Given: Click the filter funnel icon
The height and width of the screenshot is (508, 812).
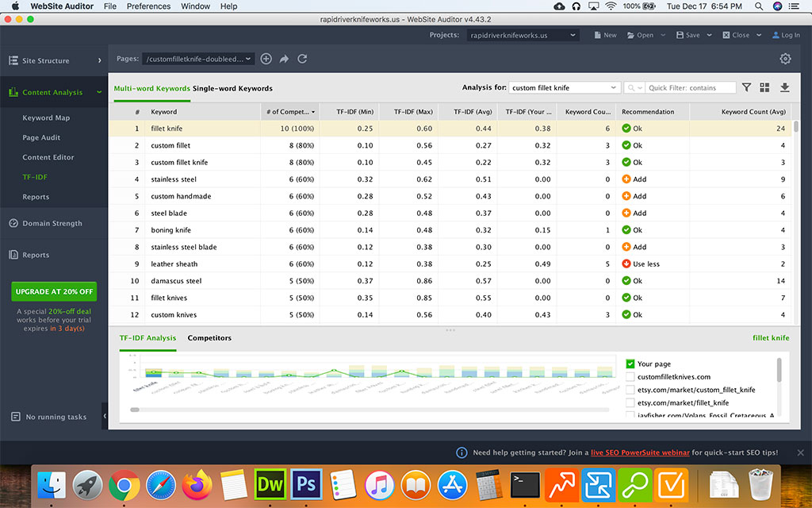Looking at the screenshot, I should (746, 87).
